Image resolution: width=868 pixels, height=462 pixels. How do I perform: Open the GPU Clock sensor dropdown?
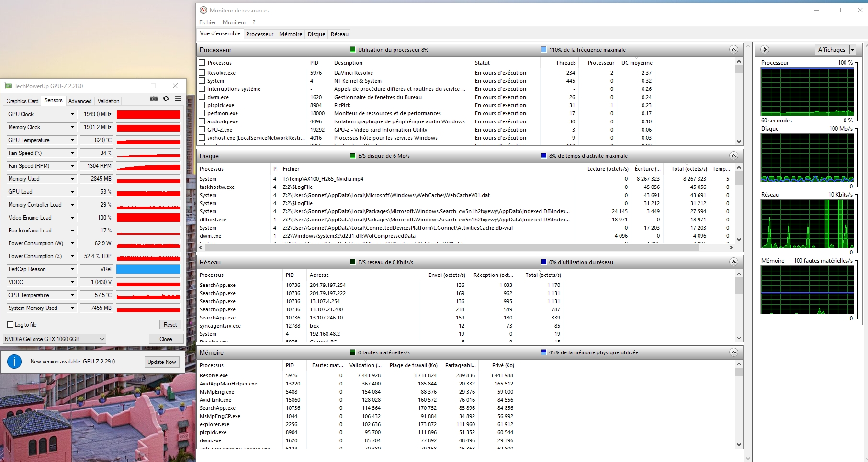tap(73, 114)
